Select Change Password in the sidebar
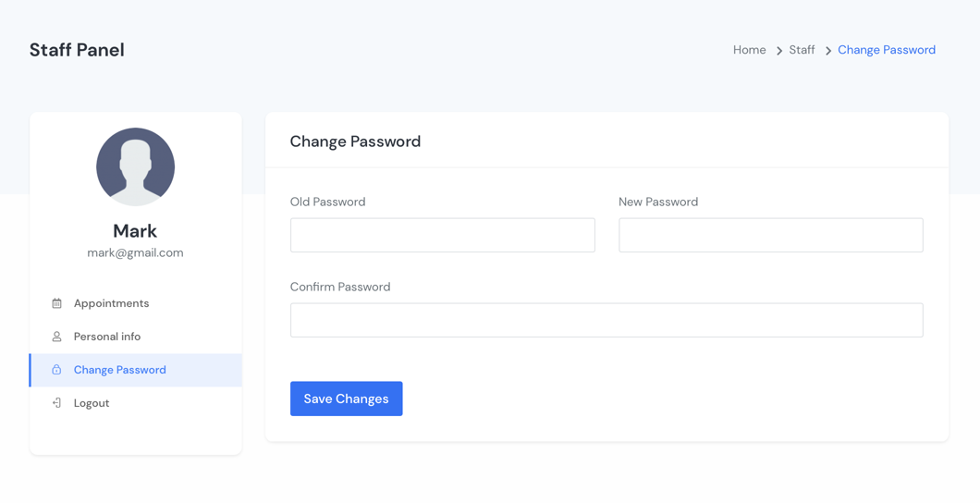 tap(136, 370)
